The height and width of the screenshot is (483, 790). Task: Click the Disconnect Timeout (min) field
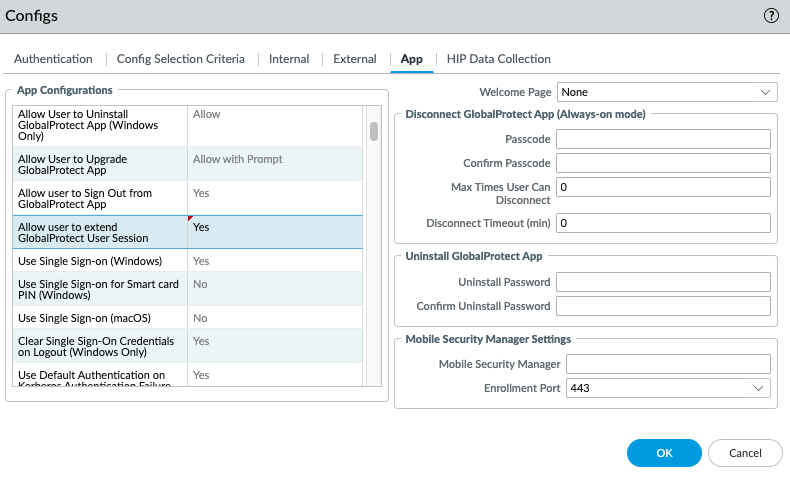pos(662,222)
